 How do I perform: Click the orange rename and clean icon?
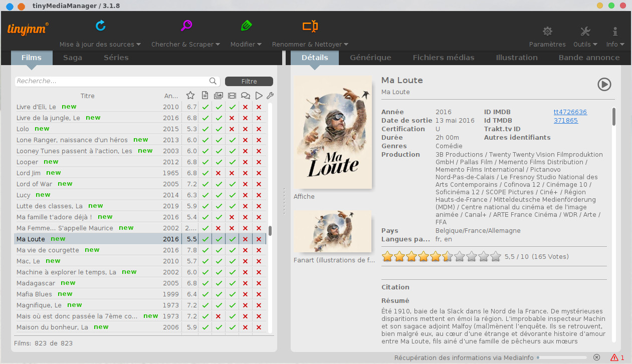[310, 26]
